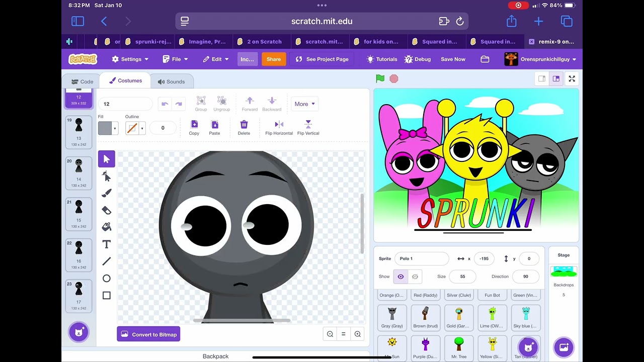The height and width of the screenshot is (362, 644).
Task: Edit the costume name field '12'
Action: pos(125,104)
